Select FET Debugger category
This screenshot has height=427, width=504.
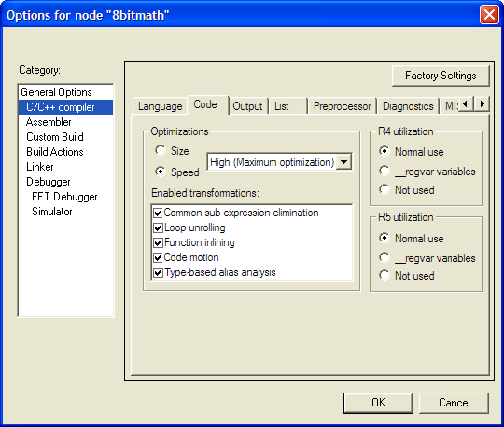pyautogui.click(x=64, y=197)
